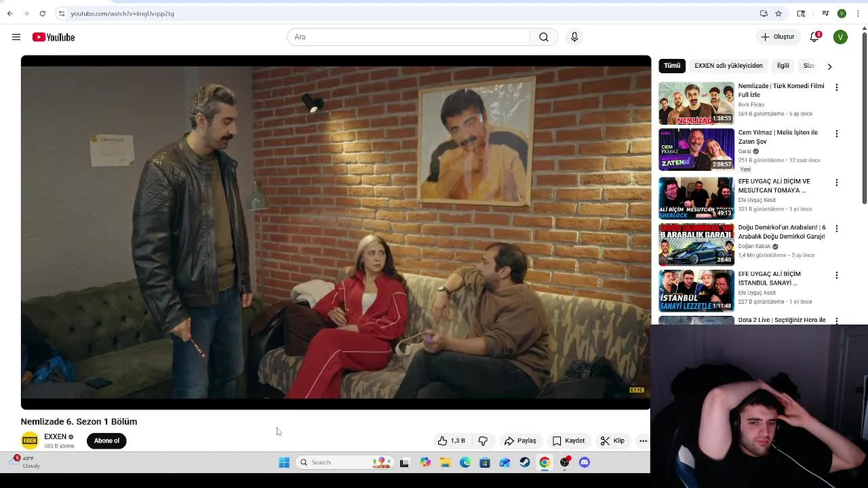Share the video with Paylaş
868x488 pixels.
520,441
